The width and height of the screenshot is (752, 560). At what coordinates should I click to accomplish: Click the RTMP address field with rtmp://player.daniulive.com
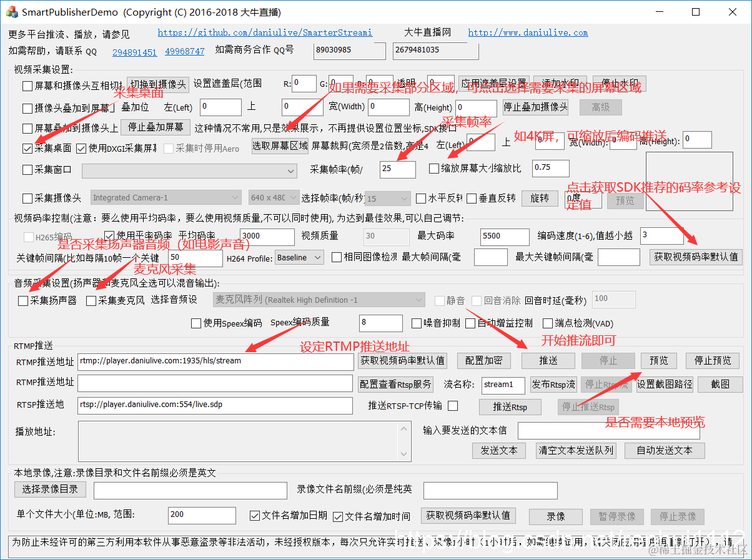[x=215, y=361]
